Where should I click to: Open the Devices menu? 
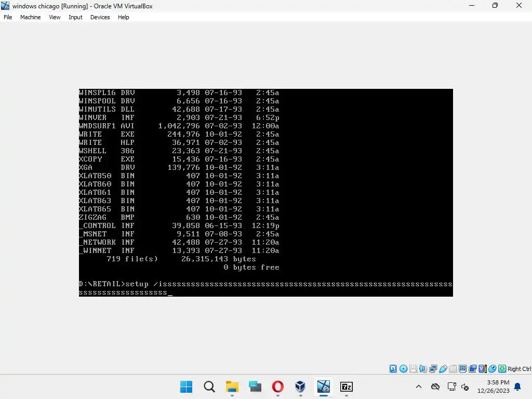click(100, 17)
